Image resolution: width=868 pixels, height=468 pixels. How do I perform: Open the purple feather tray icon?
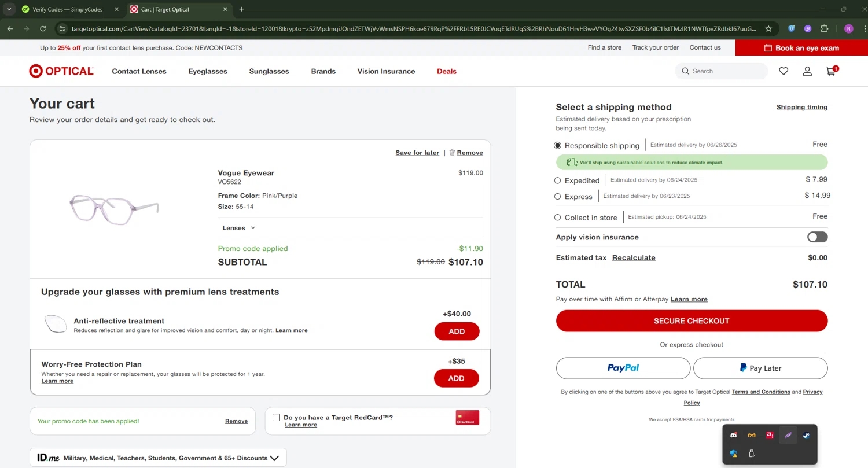click(x=788, y=435)
